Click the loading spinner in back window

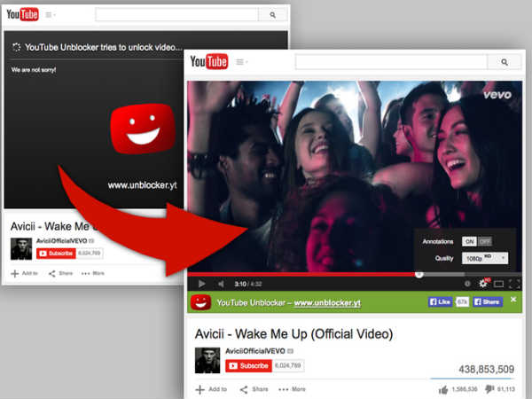16,47
